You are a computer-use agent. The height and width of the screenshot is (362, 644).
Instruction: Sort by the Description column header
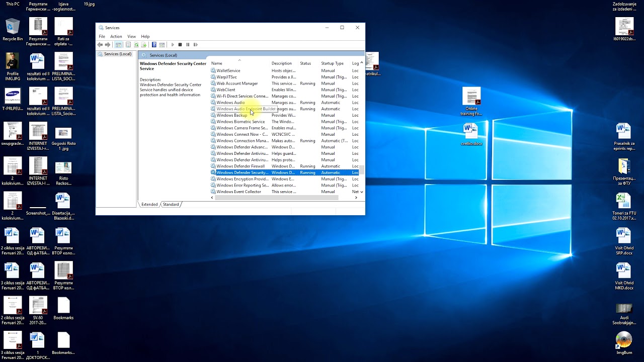[284, 63]
